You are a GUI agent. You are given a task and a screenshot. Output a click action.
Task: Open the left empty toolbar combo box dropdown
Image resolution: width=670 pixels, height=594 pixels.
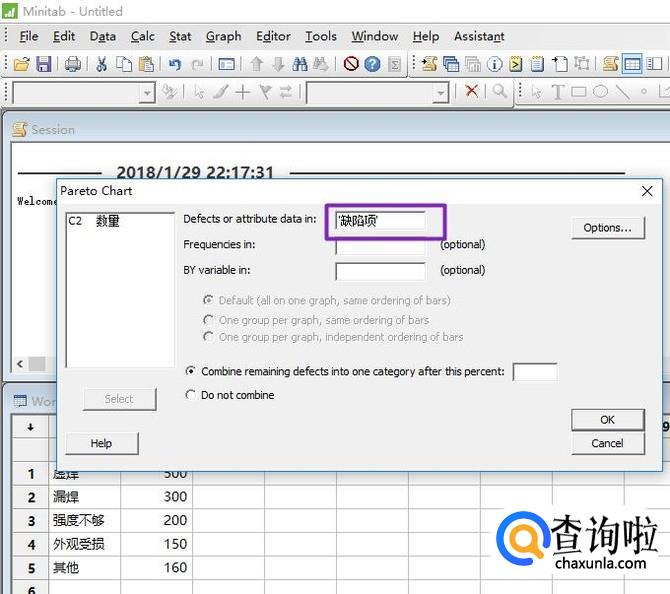[147, 93]
